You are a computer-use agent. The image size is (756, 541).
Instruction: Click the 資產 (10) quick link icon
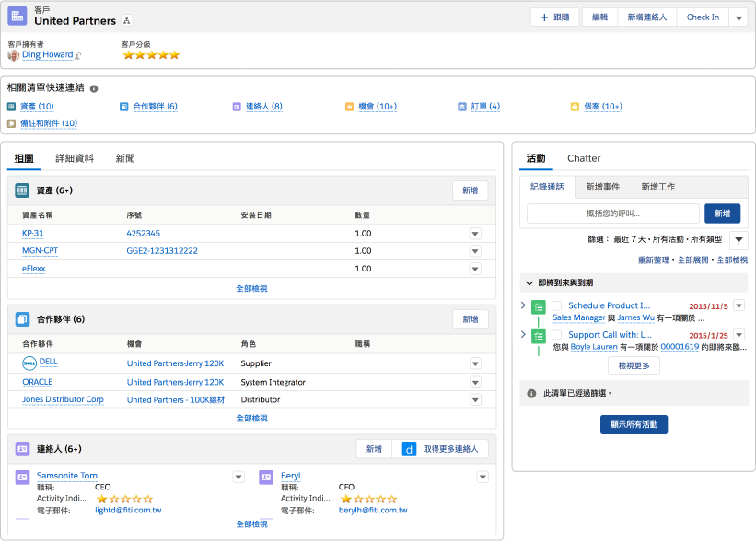[x=11, y=107]
